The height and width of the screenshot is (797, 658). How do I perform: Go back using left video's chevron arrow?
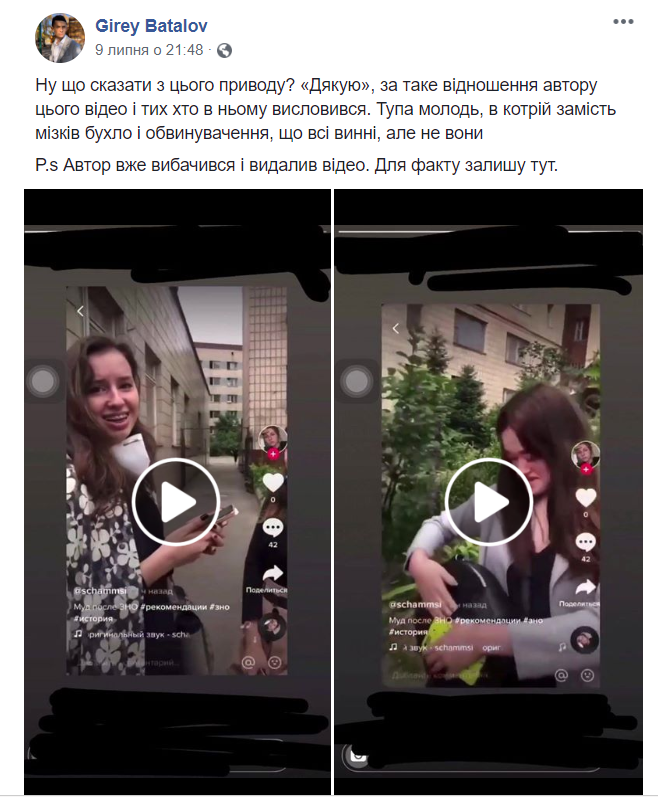pos(80,311)
